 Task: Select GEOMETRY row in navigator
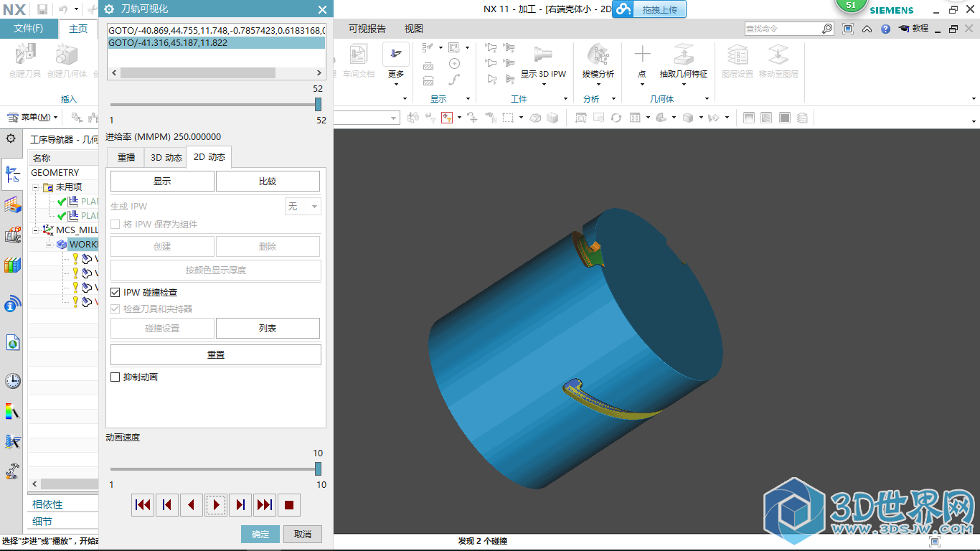point(63,173)
